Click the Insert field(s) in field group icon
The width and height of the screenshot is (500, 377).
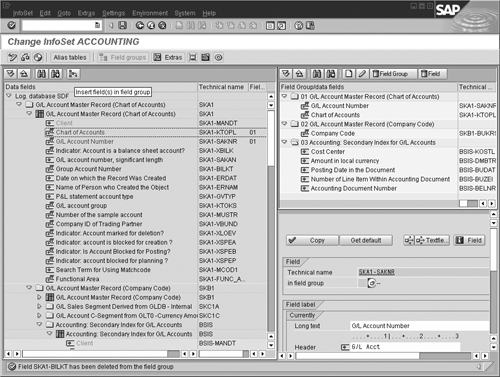click(73, 74)
